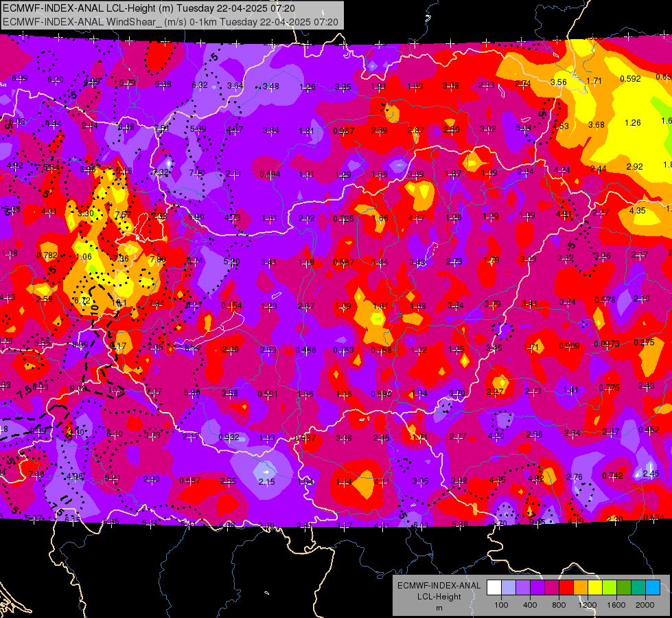Click the wind shear value 0.937
This screenshot has height=618, width=672.
(x=305, y=438)
